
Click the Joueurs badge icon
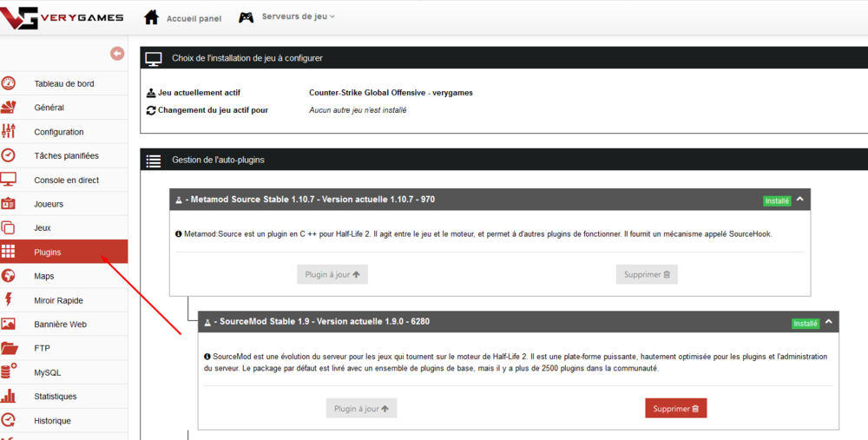pos(9,204)
